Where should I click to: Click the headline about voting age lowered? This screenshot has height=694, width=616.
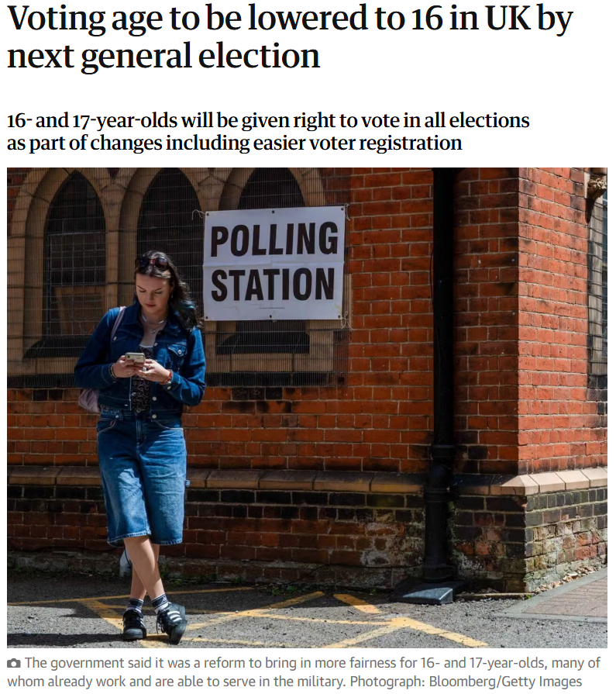click(290, 37)
